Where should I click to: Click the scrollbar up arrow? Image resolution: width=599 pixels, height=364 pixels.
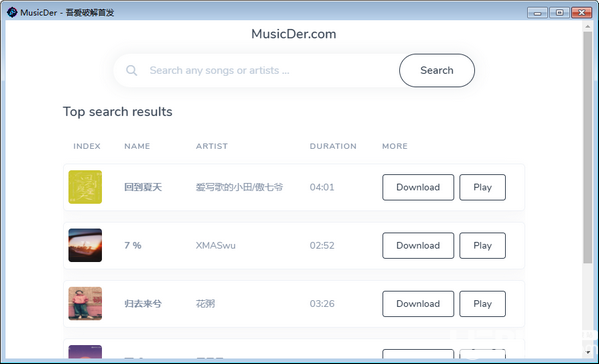pyautogui.click(x=588, y=26)
